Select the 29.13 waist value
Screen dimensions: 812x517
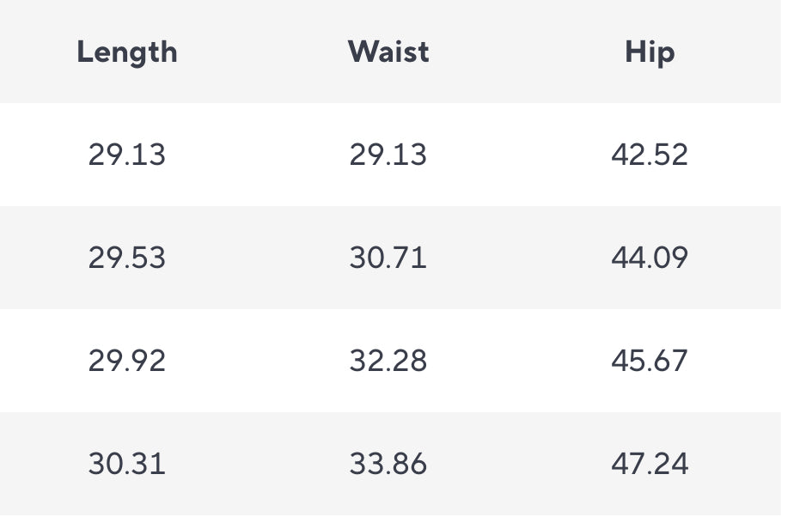pos(388,155)
